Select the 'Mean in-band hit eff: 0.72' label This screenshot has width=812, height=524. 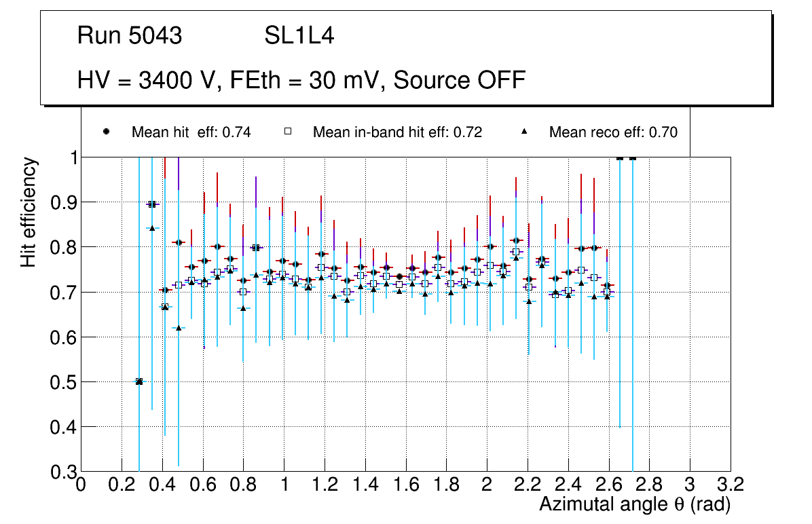coord(397,132)
